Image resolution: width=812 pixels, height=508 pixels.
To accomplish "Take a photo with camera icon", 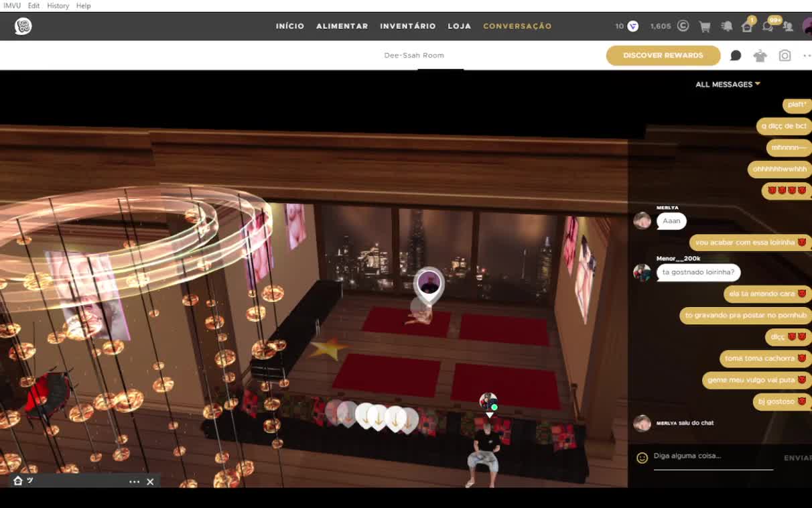I will tap(785, 56).
